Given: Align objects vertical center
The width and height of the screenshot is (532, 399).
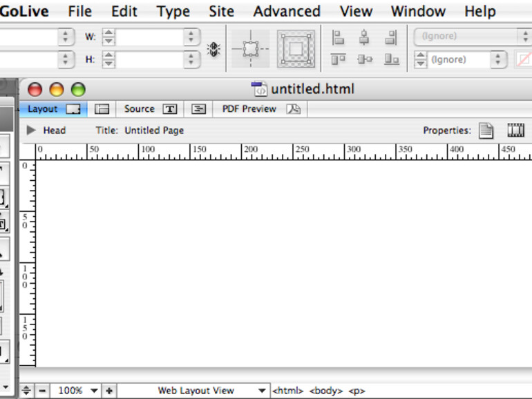Looking at the screenshot, I should point(365,59).
